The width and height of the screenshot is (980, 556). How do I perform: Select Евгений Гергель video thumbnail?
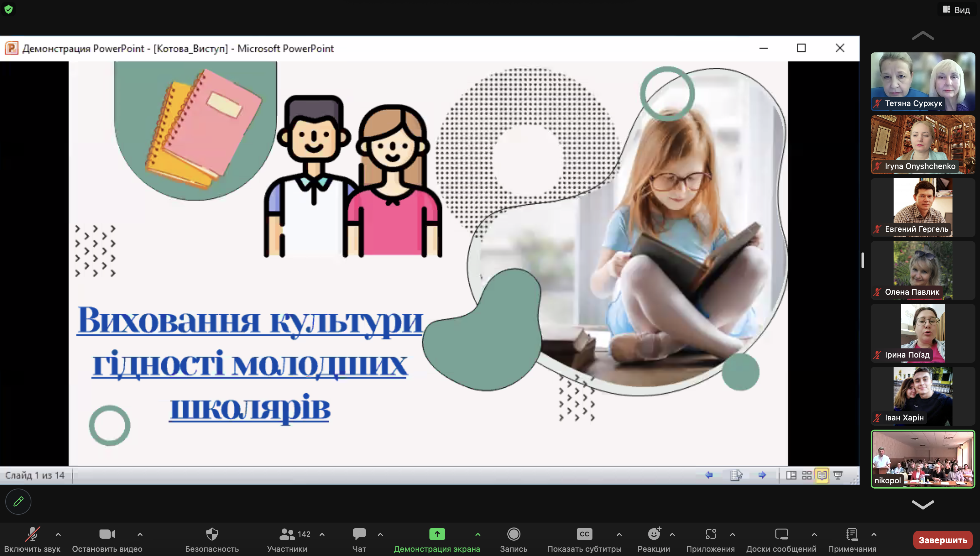923,207
